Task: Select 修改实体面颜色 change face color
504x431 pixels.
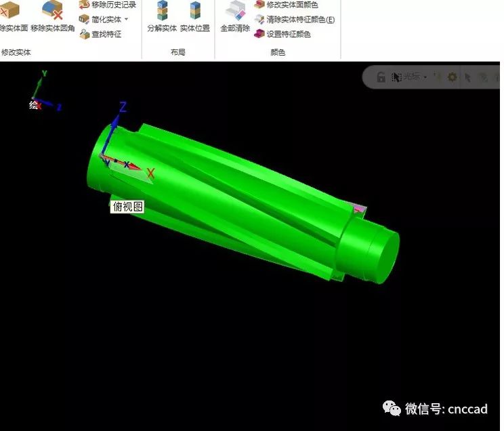Action: point(286,5)
